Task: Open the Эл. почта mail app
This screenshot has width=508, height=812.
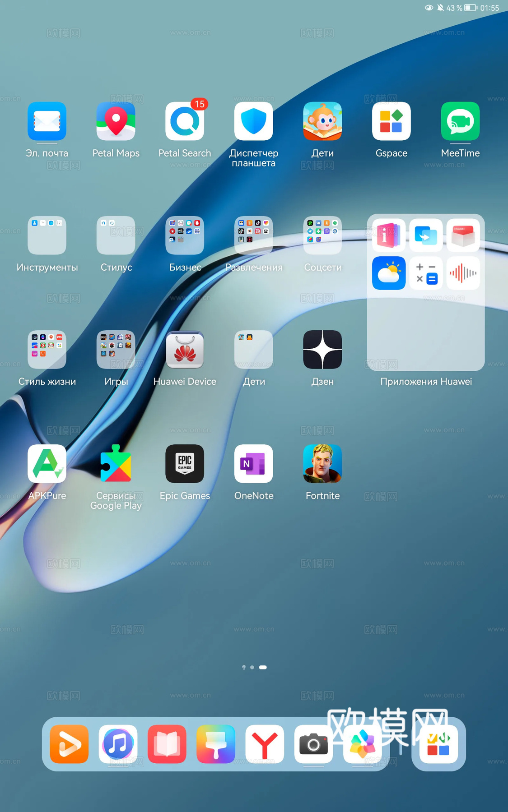Action: click(x=47, y=121)
